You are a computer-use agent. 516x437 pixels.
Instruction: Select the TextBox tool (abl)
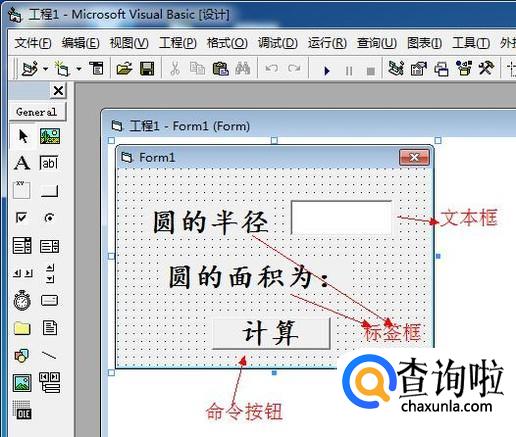click(x=49, y=163)
